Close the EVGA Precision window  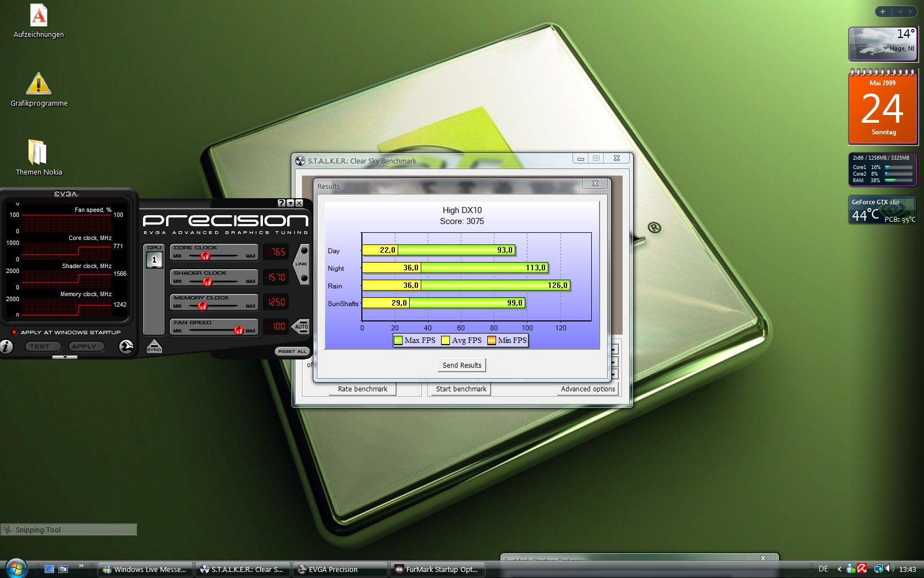299,203
